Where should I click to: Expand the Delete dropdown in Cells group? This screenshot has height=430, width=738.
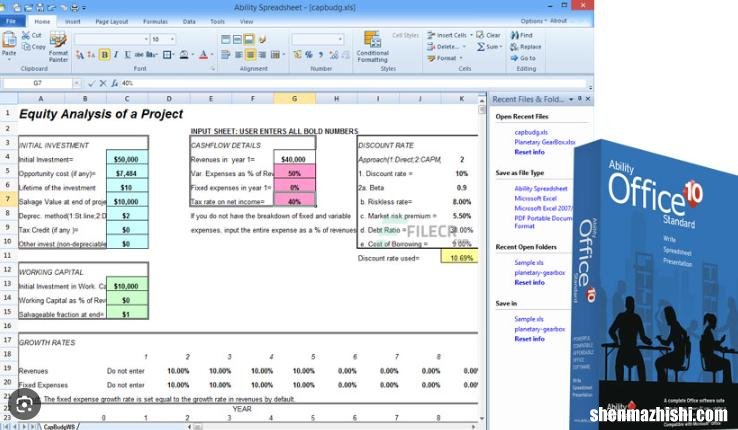(x=464, y=47)
